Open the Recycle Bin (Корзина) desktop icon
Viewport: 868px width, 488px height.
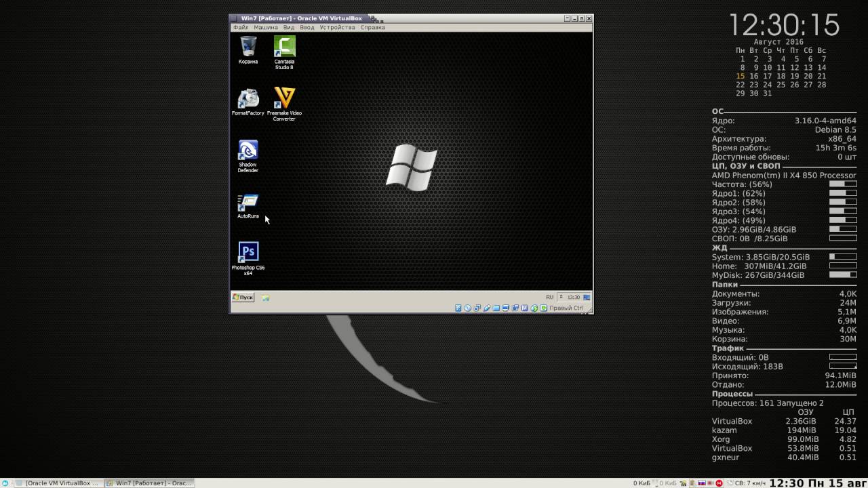pyautogui.click(x=248, y=50)
